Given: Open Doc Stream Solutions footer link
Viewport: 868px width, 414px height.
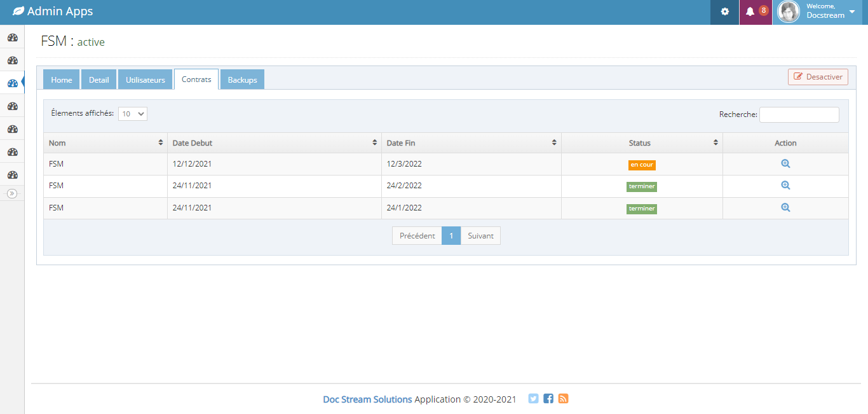Looking at the screenshot, I should click(367, 399).
